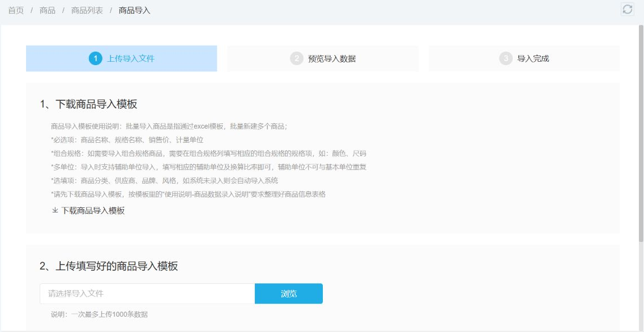Click 商品导入 breadcrumb text

(134, 10)
